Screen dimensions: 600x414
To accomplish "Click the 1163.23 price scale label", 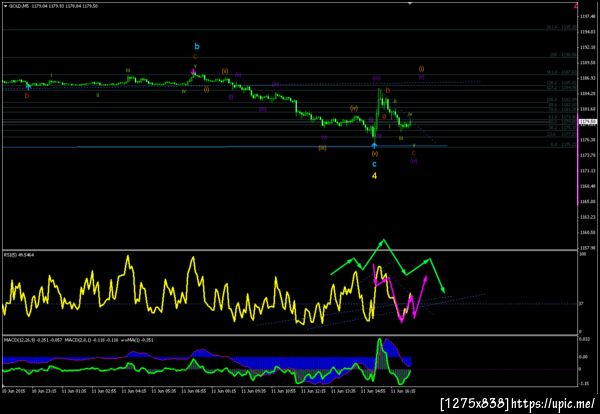I will tap(588, 217).
